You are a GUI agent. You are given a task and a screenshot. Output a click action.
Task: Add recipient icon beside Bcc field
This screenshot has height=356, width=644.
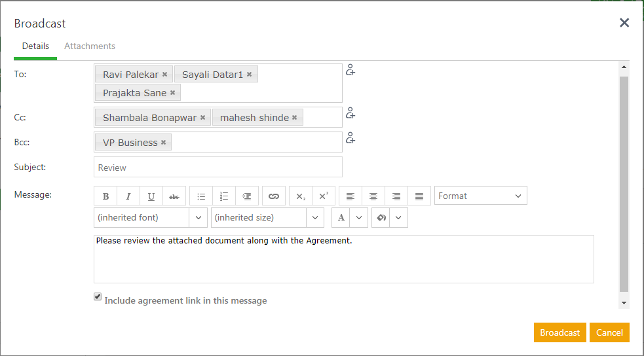tap(350, 138)
